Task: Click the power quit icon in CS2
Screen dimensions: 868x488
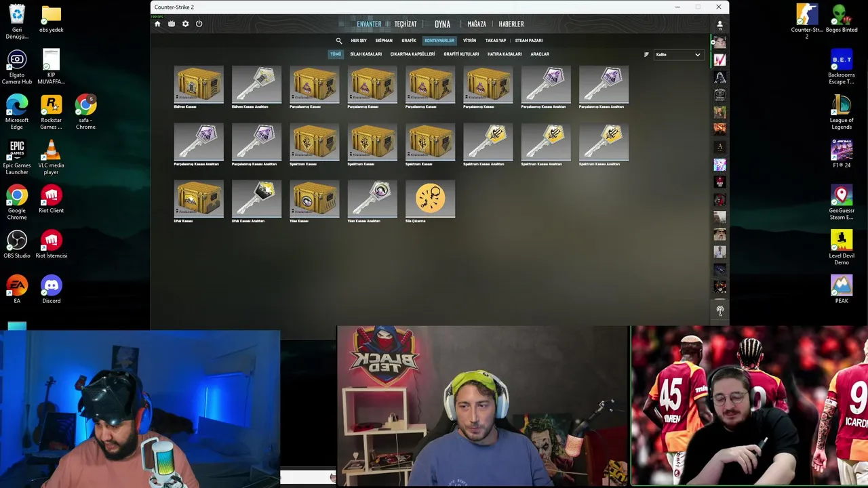Action: coord(199,24)
